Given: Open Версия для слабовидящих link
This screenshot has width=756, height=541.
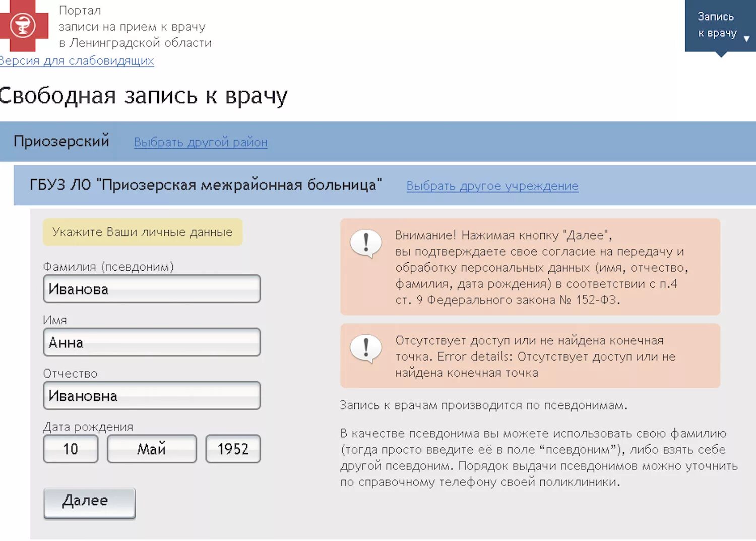Looking at the screenshot, I should (x=77, y=61).
